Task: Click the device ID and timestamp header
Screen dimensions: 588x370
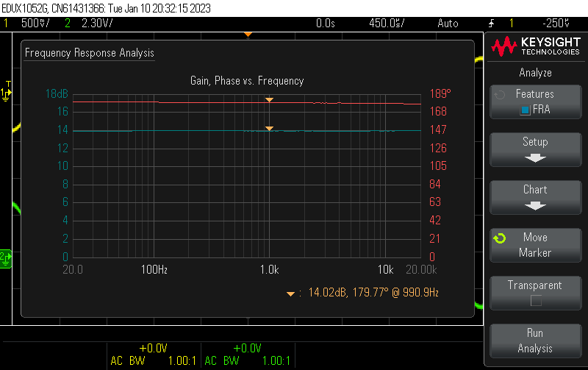Action: pos(106,8)
